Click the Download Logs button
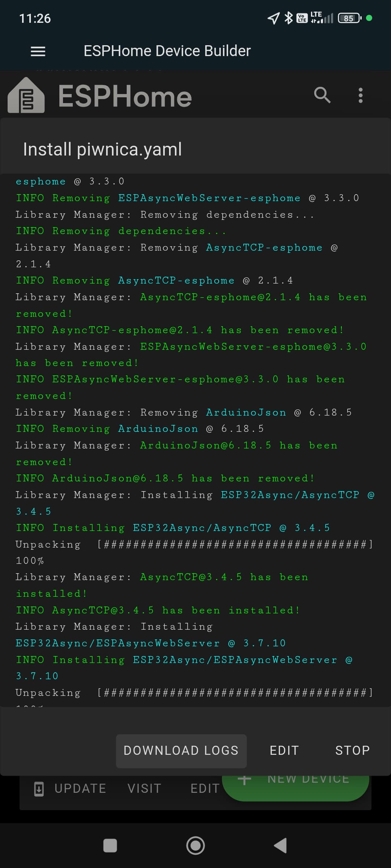 click(181, 750)
